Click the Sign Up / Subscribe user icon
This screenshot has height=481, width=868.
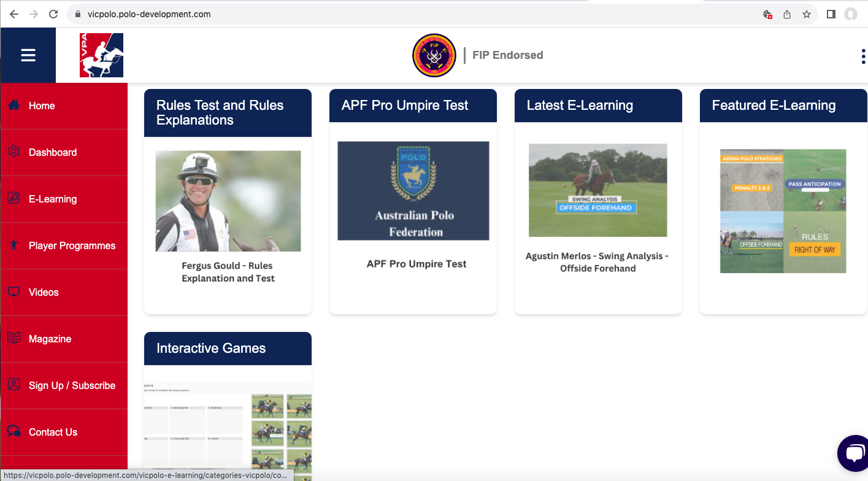coord(13,385)
